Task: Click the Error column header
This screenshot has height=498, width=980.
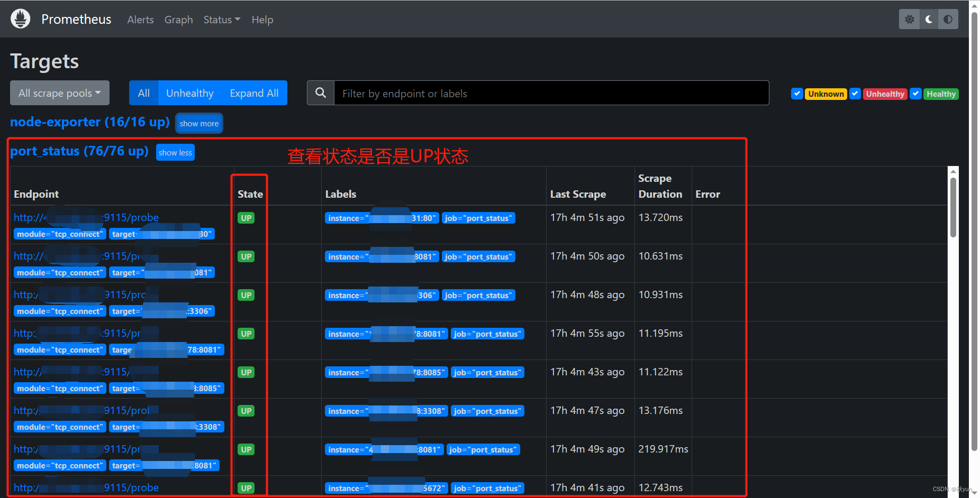Action: [x=707, y=194]
